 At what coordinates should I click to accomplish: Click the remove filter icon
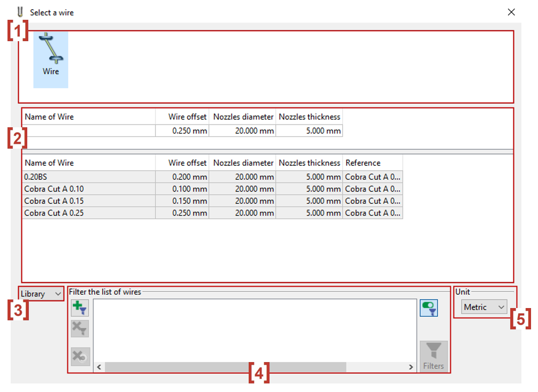80,328
